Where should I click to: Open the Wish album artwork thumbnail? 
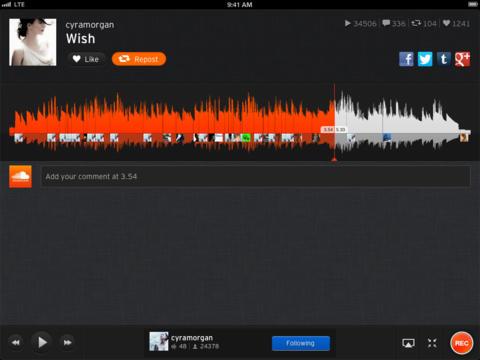33,42
